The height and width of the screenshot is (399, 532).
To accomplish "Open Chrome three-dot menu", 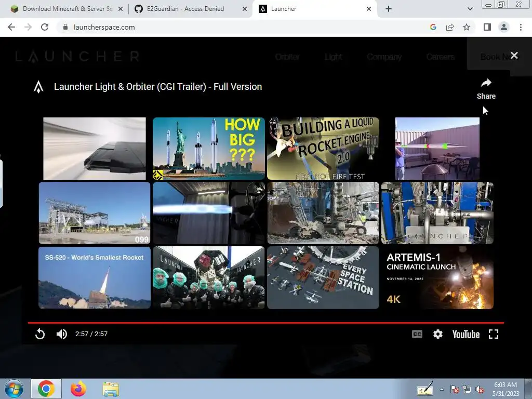I will [x=521, y=27].
